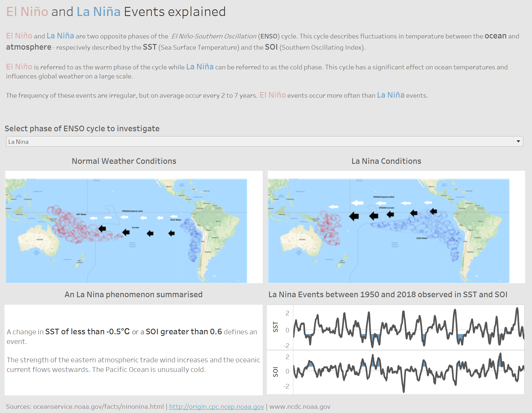Click the 'Select phase of ENSO cycle' label

tap(82, 129)
